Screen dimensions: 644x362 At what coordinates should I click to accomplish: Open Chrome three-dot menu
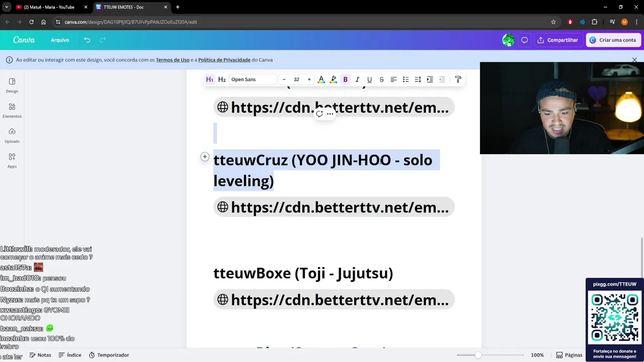tap(636, 22)
